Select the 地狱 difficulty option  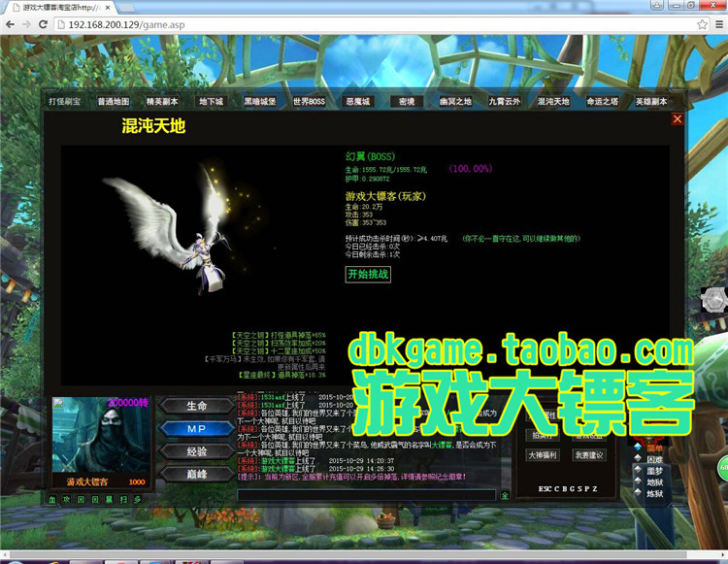coord(654,482)
